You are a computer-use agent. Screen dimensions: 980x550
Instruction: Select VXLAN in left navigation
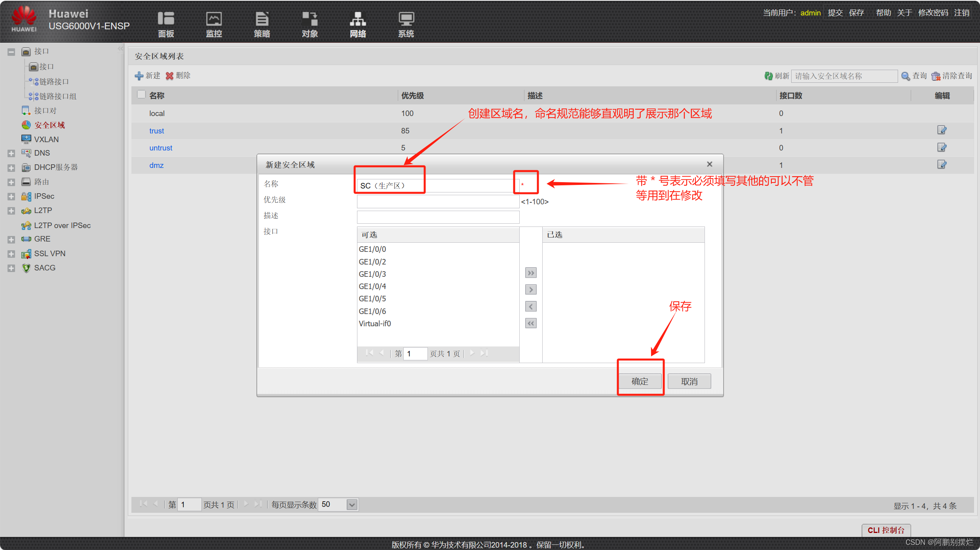point(46,139)
